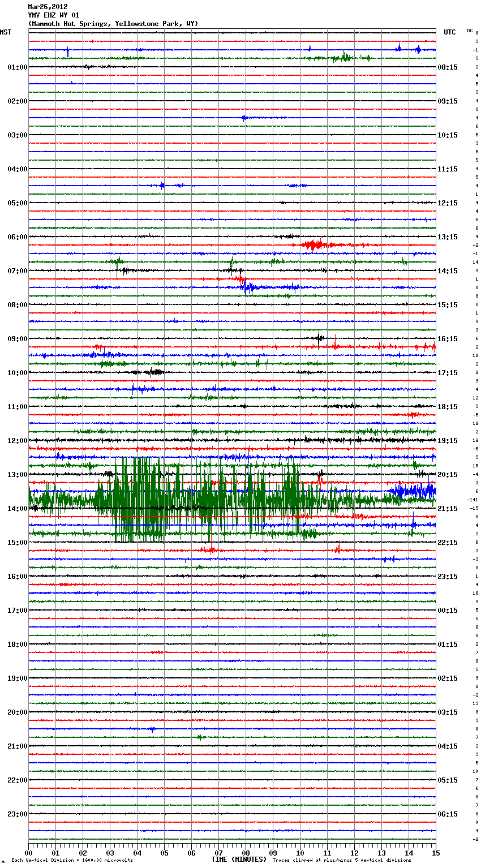Select the 21:00 MST time label
The image size is (481, 868).
[x=17, y=746]
